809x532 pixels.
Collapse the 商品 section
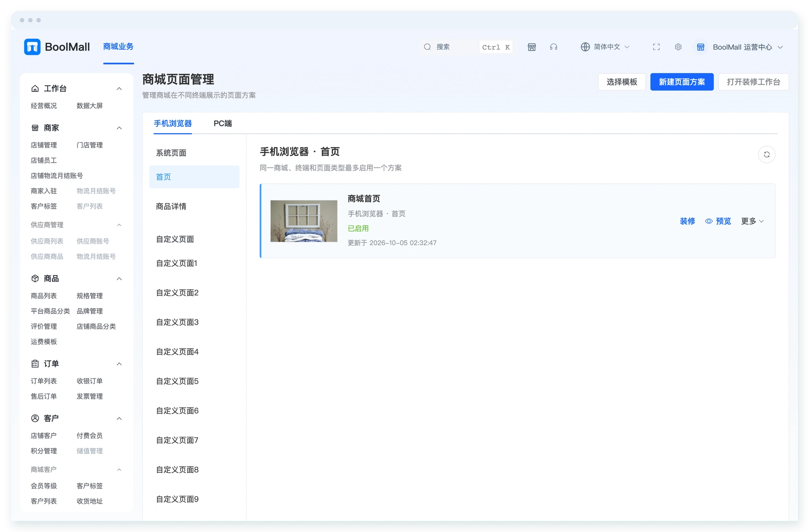tap(119, 278)
